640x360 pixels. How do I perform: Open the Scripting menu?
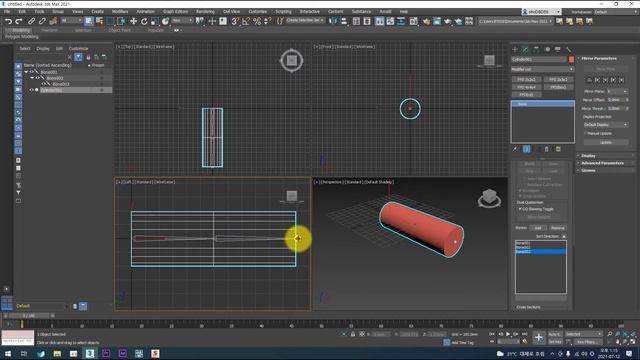tap(283, 11)
